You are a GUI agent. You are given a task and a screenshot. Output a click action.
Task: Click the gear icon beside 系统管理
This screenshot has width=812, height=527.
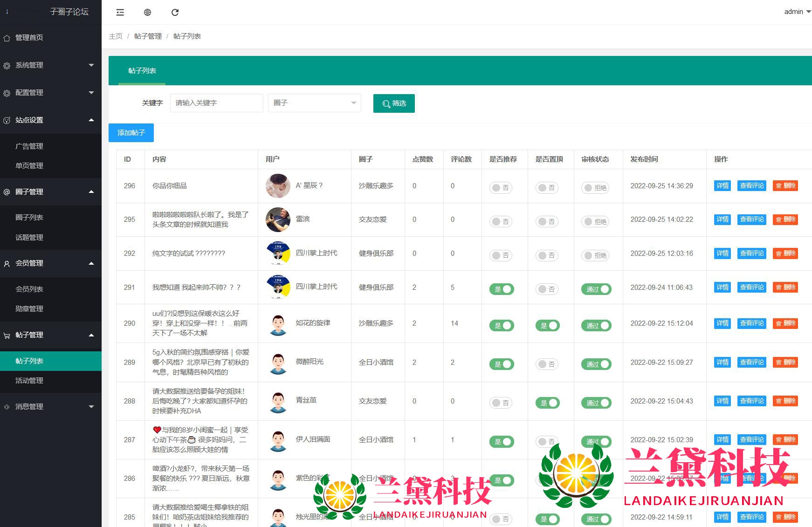[x=7, y=66]
